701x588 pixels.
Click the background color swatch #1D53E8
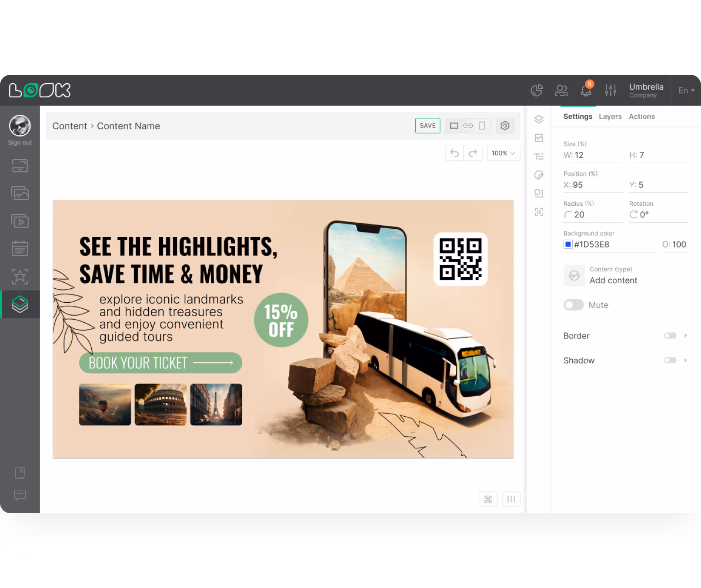pos(568,244)
